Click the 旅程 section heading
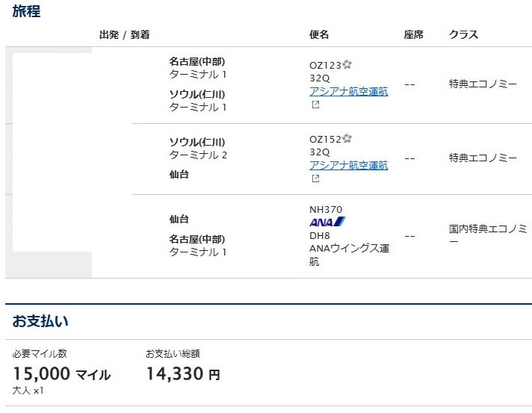The height and width of the screenshot is (413, 532). (26, 11)
